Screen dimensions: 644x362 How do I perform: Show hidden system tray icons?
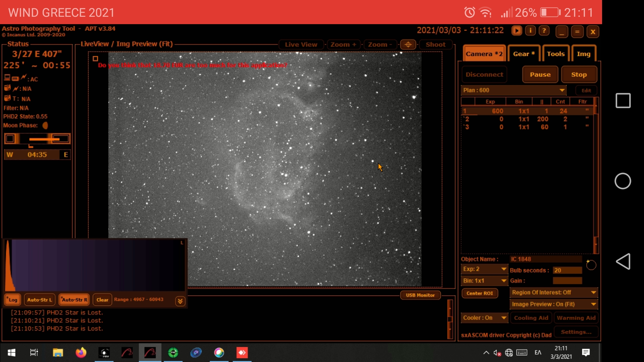point(486,353)
